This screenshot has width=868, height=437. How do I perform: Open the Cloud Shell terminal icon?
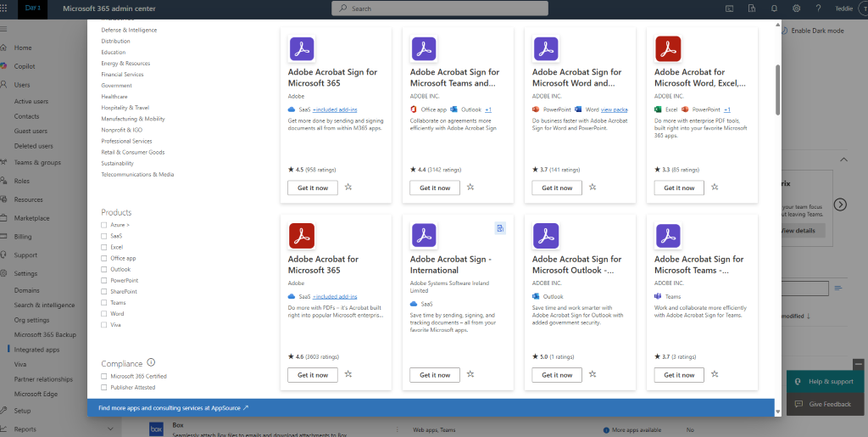point(730,8)
